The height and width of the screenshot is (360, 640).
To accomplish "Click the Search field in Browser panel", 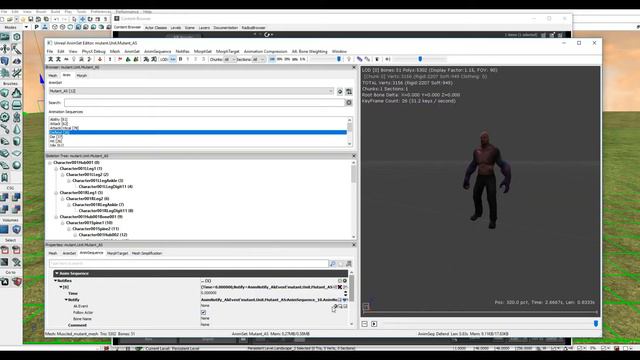I will (x=205, y=103).
